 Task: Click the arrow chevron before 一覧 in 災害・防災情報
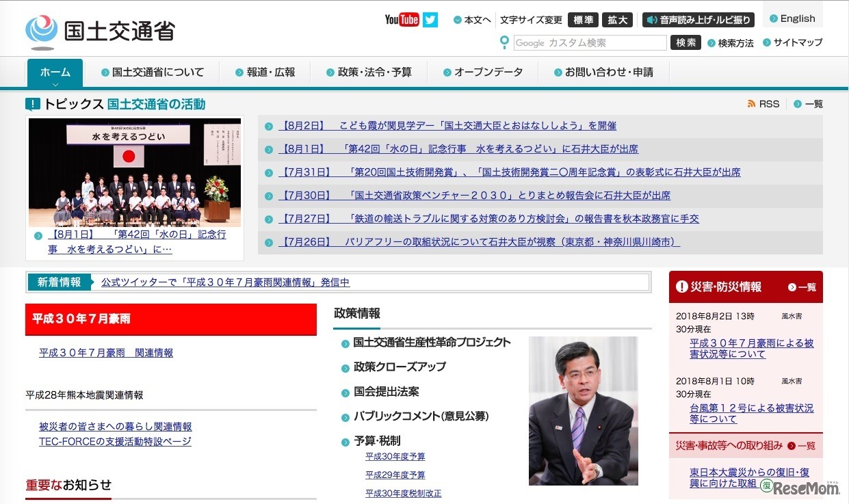pyautogui.click(x=794, y=287)
